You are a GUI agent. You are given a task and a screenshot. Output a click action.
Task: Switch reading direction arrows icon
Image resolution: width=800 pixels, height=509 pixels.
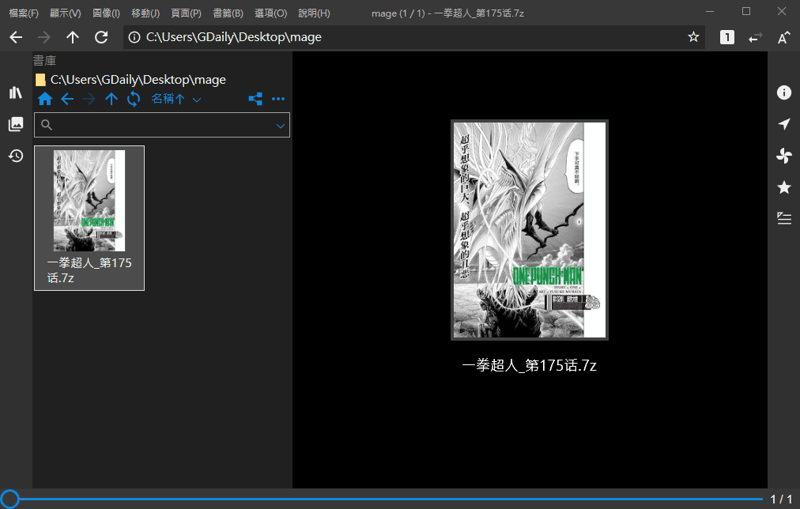tap(755, 37)
